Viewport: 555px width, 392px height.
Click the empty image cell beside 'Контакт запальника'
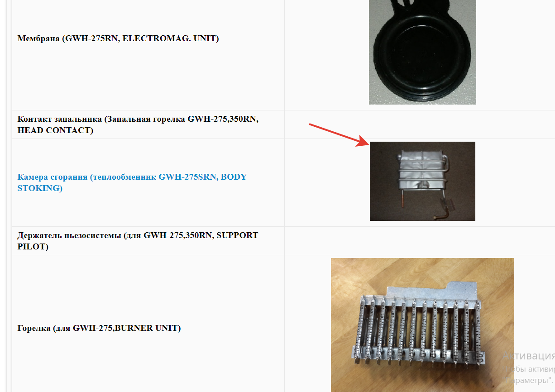(x=420, y=124)
